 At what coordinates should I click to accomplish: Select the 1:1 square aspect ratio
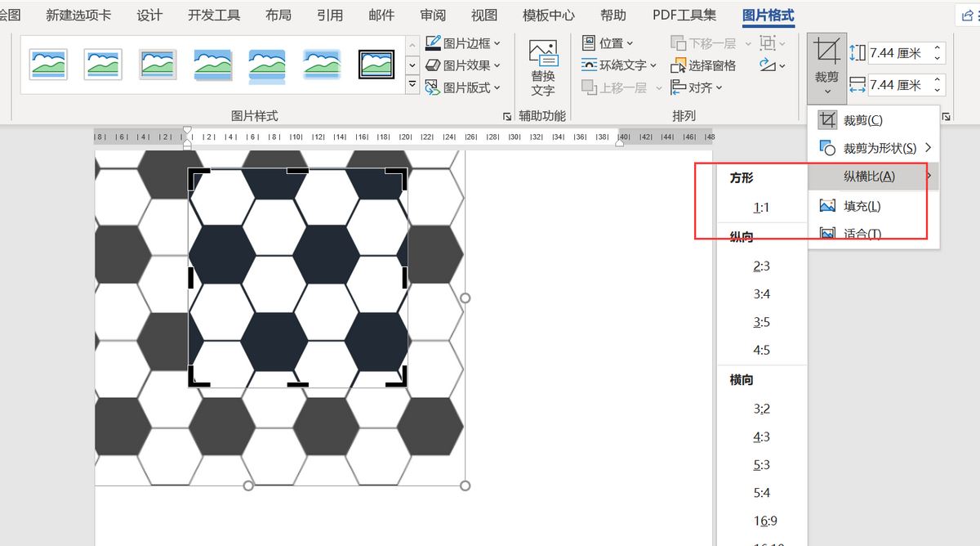point(761,208)
